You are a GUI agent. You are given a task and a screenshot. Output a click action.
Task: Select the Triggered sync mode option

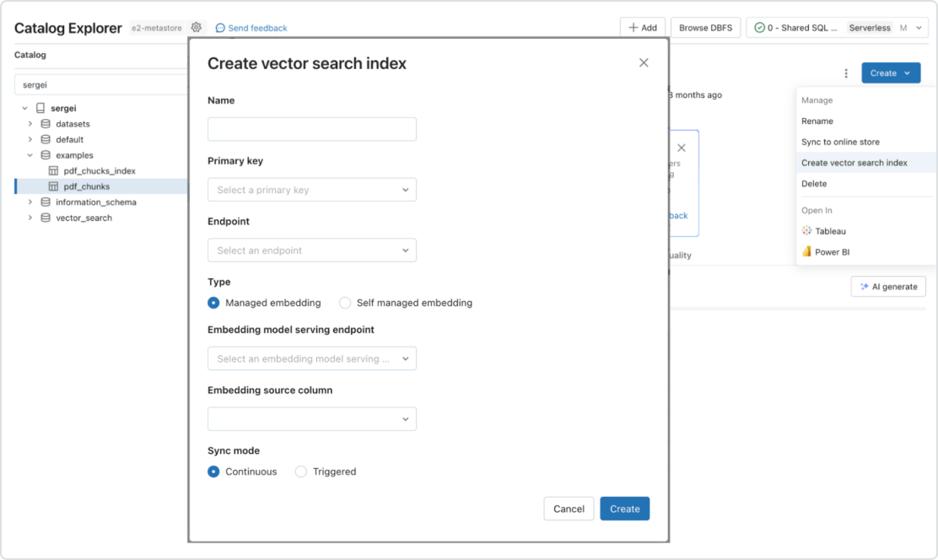coord(301,471)
